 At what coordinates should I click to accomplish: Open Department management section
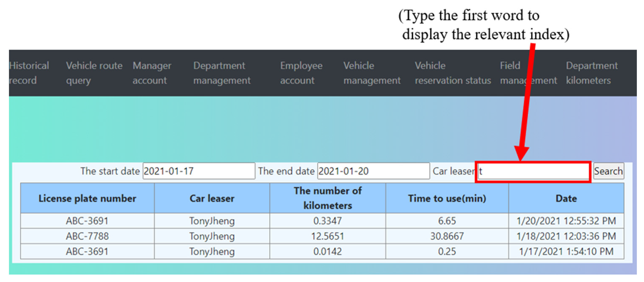pyautogui.click(x=222, y=73)
